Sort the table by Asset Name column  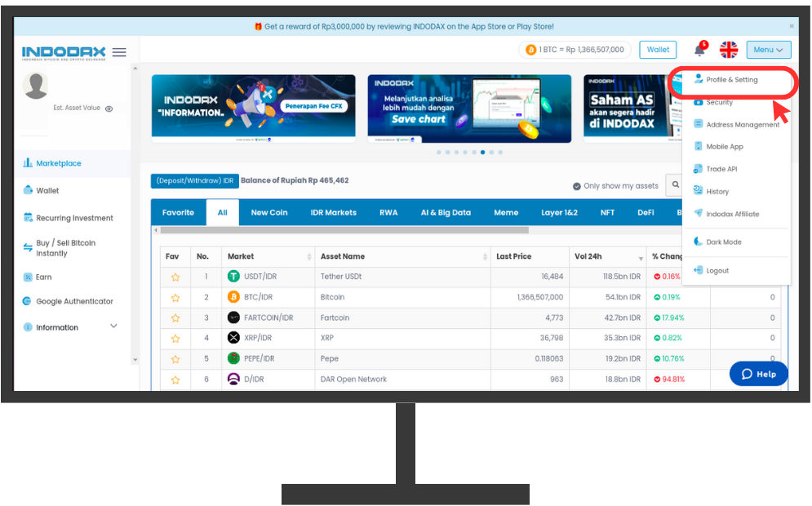485,257
